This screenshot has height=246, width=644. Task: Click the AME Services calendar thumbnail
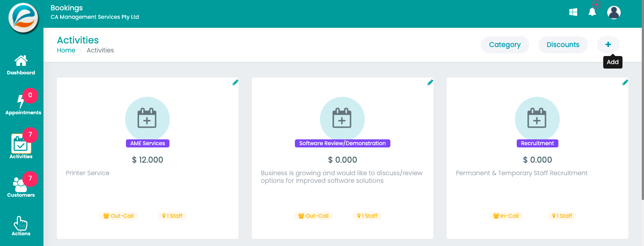(147, 119)
